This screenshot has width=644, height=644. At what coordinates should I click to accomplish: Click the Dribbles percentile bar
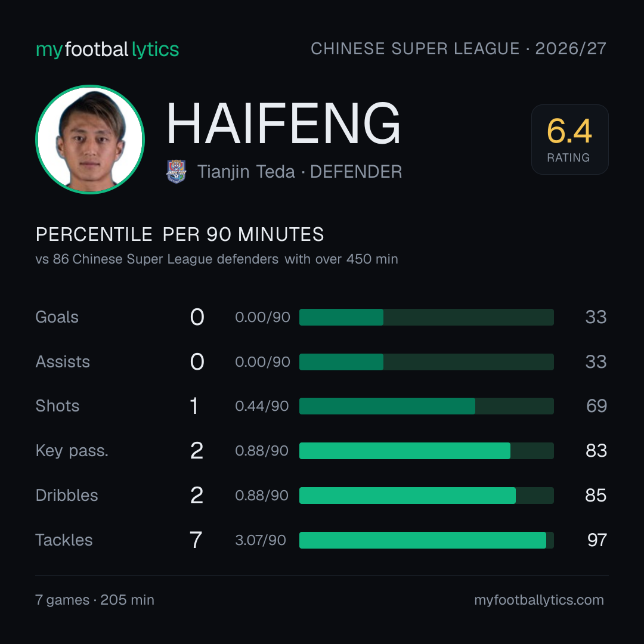(x=426, y=496)
